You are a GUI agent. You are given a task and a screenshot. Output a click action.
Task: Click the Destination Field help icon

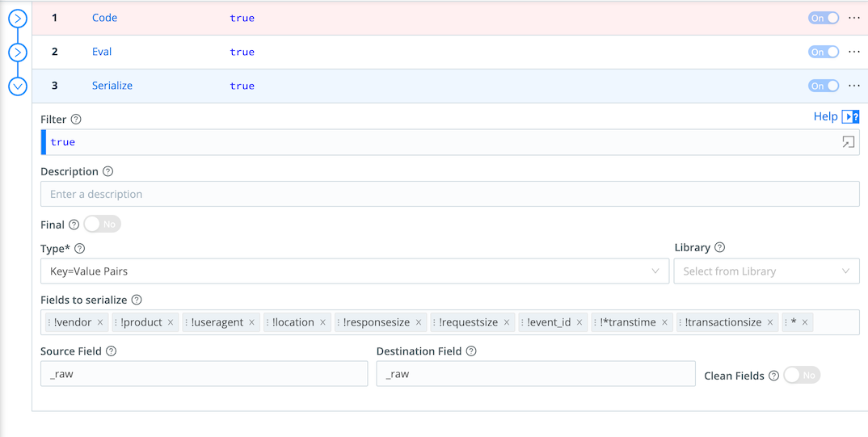(471, 351)
